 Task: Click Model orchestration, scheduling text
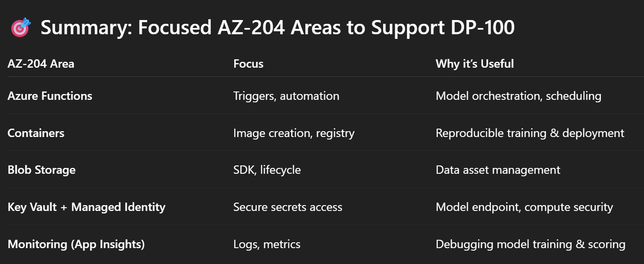click(x=519, y=96)
